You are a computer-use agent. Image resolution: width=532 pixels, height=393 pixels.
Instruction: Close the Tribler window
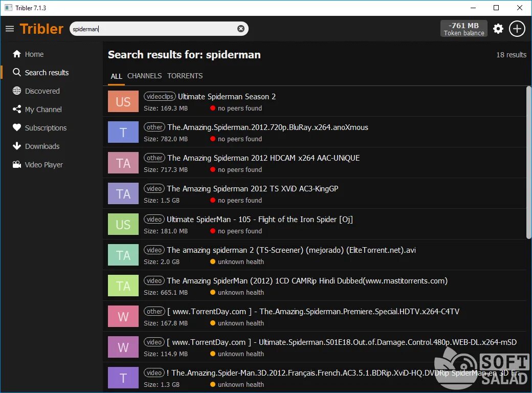coord(519,8)
